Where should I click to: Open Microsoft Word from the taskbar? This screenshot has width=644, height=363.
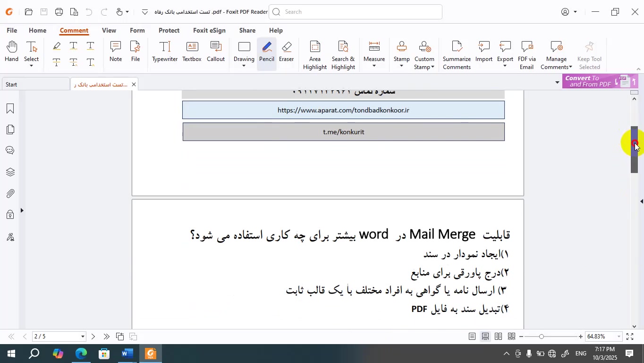click(x=127, y=354)
